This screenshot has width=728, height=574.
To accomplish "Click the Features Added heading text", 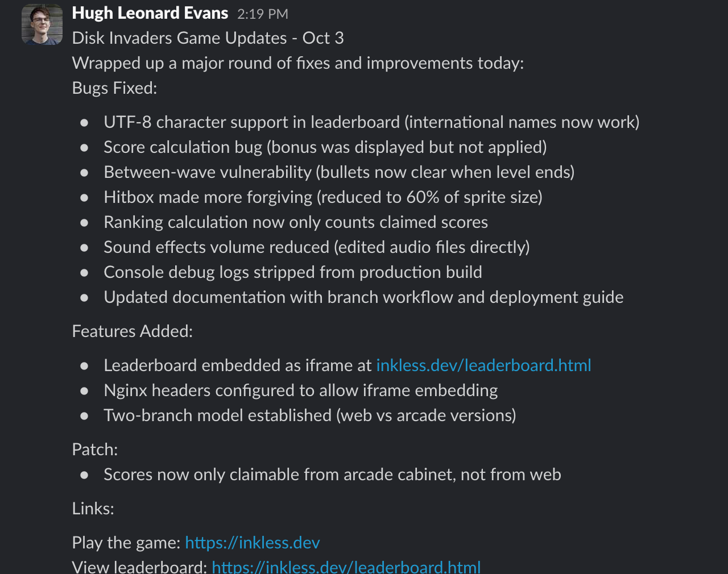I will (133, 331).
